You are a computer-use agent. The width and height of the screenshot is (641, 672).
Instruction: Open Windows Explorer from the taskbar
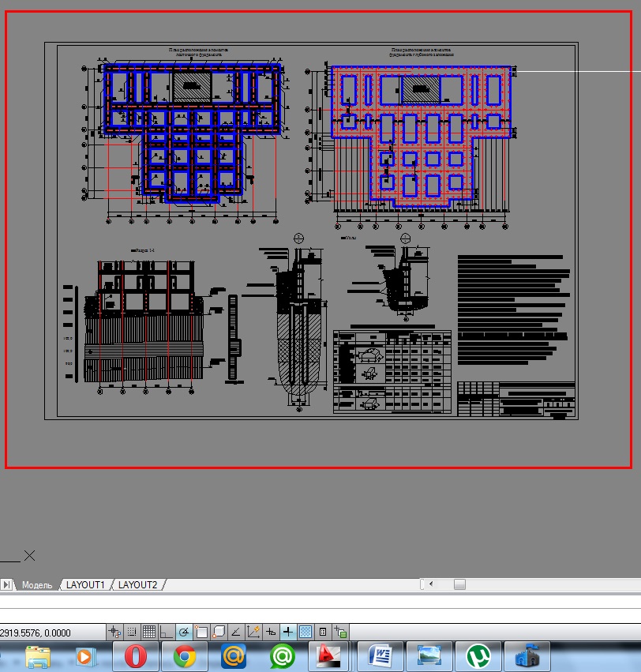click(x=38, y=656)
